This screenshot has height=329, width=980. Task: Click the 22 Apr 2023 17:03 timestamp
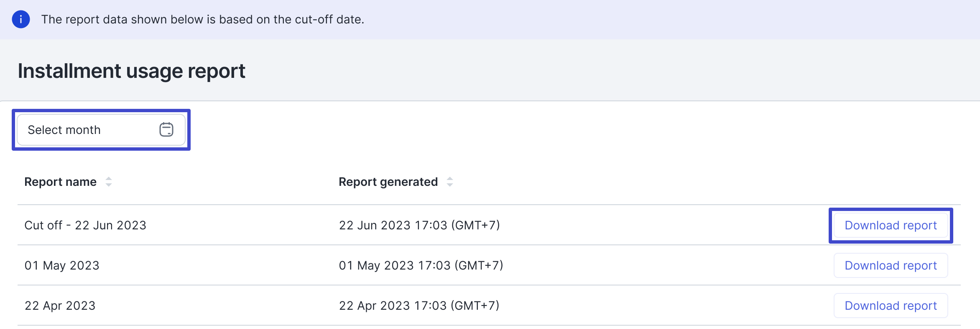[419, 306]
